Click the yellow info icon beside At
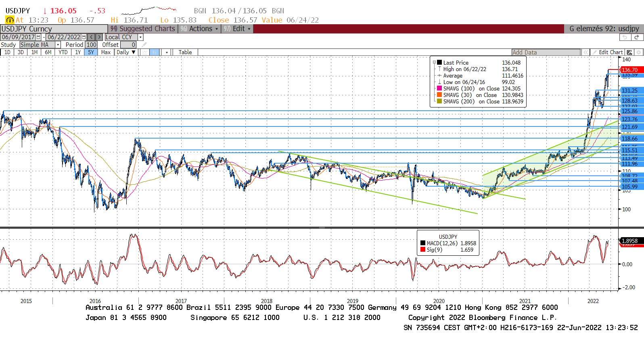Screen dimensions: 644x341 [x=10, y=20]
